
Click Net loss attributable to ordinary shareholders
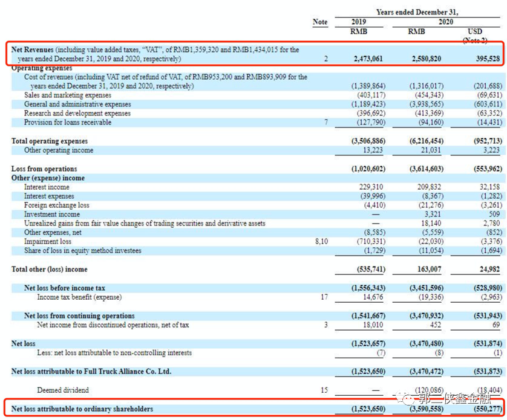pyautogui.click(x=82, y=409)
